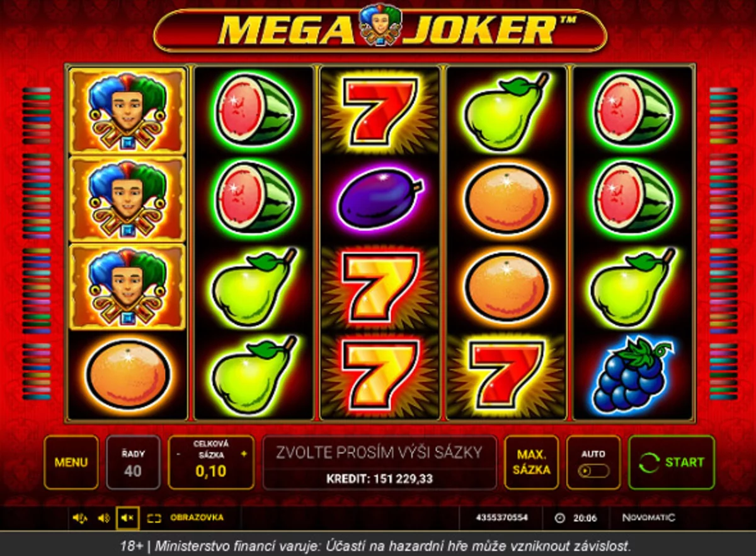Toggle the AUTO spin switch
This screenshot has width=756, height=556.
pyautogui.click(x=593, y=470)
